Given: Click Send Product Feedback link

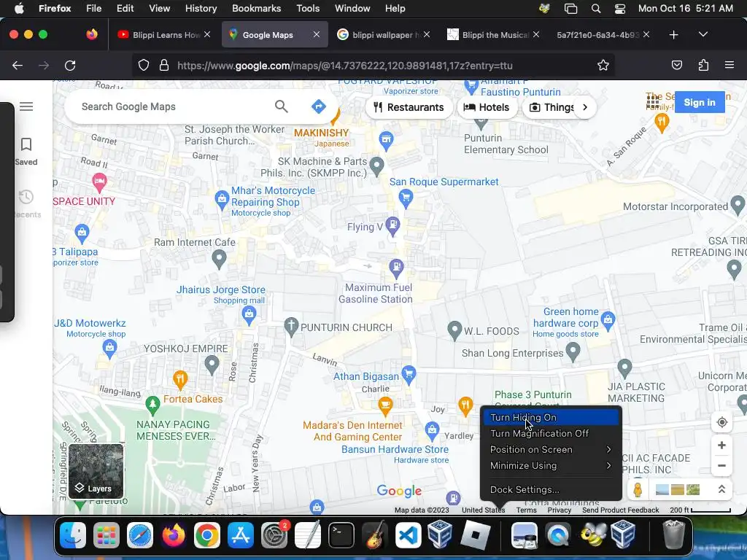Looking at the screenshot, I should [x=621, y=510].
